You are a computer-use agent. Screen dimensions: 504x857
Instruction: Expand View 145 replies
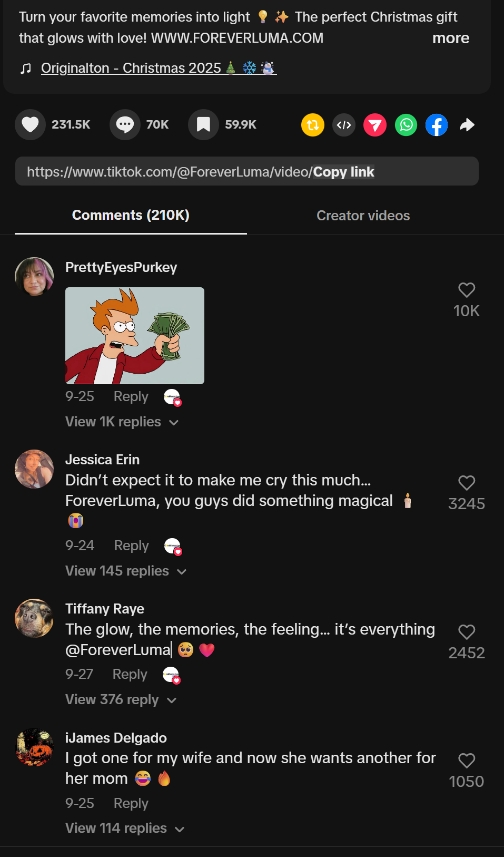pos(126,571)
